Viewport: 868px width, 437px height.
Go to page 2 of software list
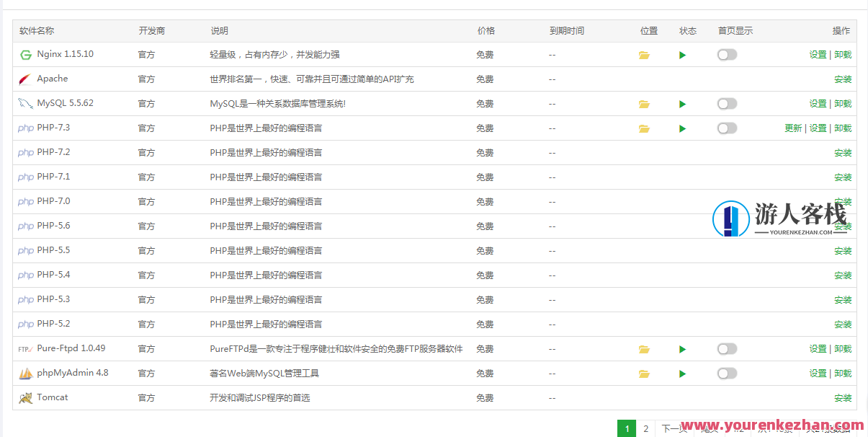[646, 429]
